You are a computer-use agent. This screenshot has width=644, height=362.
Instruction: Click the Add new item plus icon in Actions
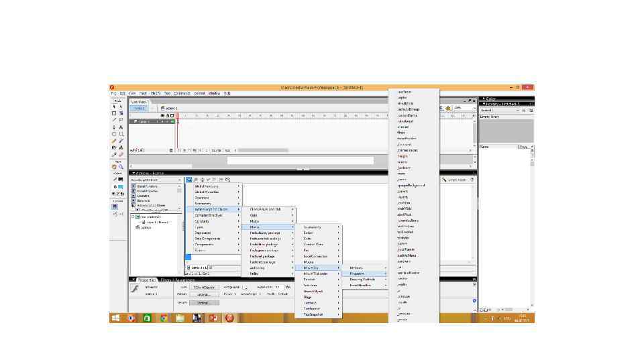click(x=189, y=180)
